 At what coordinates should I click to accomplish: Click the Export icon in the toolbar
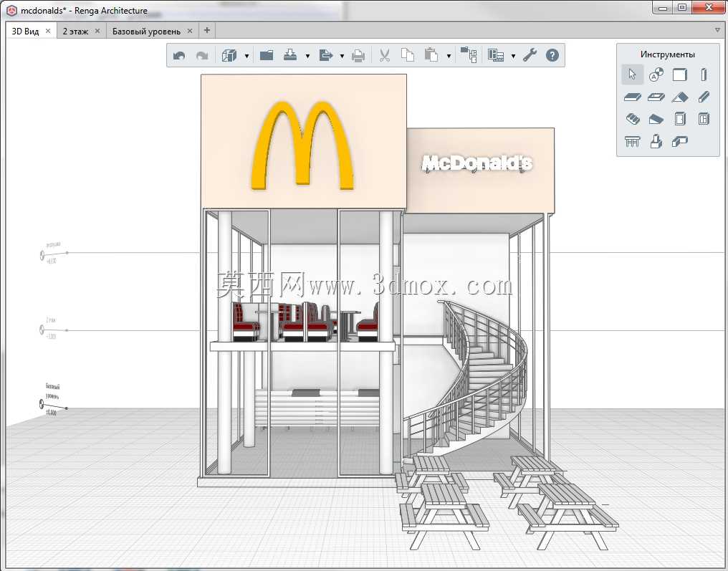click(326, 55)
